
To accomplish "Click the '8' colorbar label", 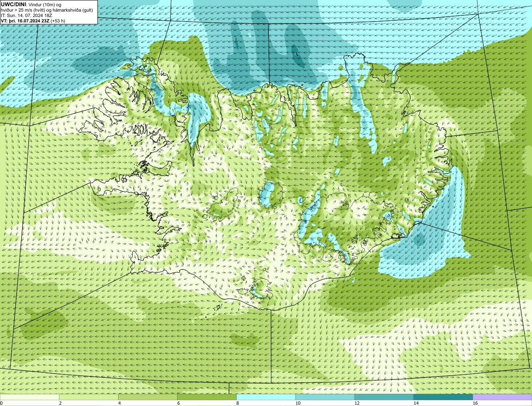I will (x=238, y=403).
